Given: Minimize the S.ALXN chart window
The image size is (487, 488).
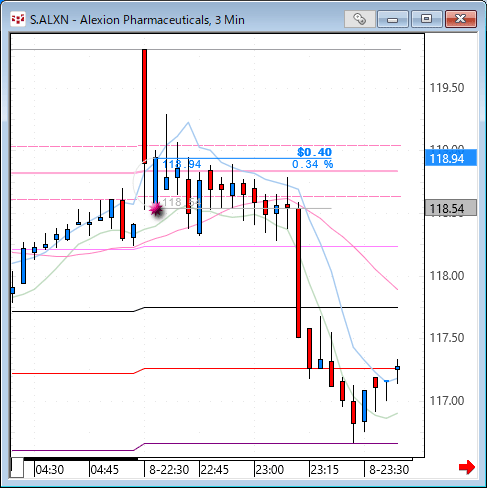Looking at the screenshot, I should pyautogui.click(x=393, y=19).
